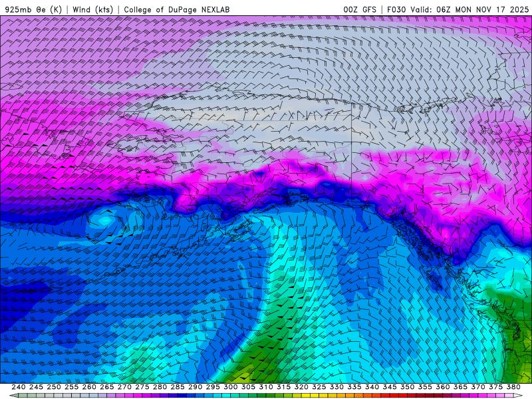Viewport: 532px width, 399px height.
Task: Click the 360 value on the color scale
Action: [x=443, y=387]
